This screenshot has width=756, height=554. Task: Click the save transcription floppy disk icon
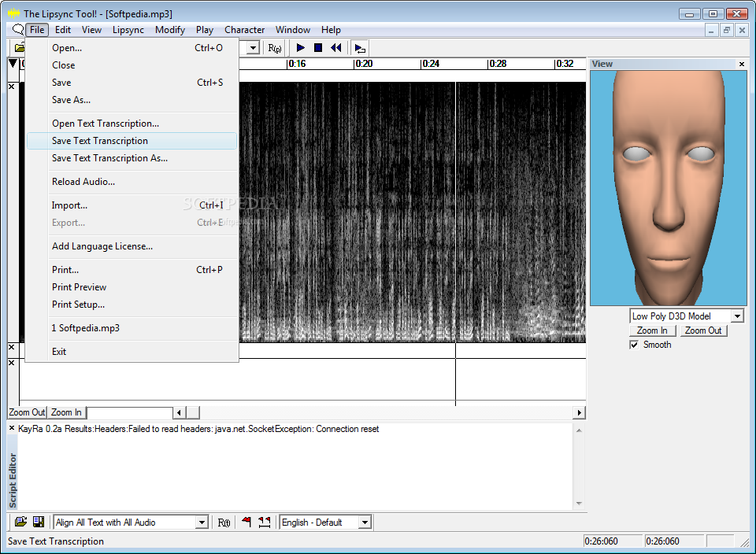pos(38,522)
